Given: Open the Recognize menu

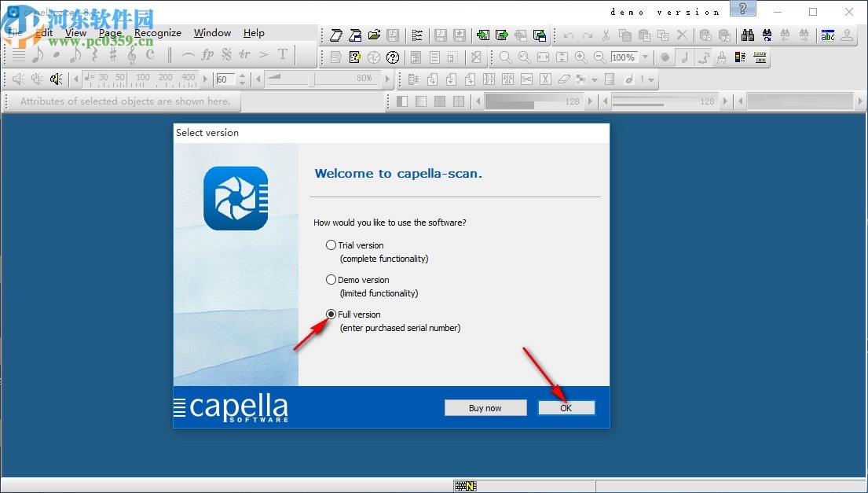Looking at the screenshot, I should click(158, 33).
